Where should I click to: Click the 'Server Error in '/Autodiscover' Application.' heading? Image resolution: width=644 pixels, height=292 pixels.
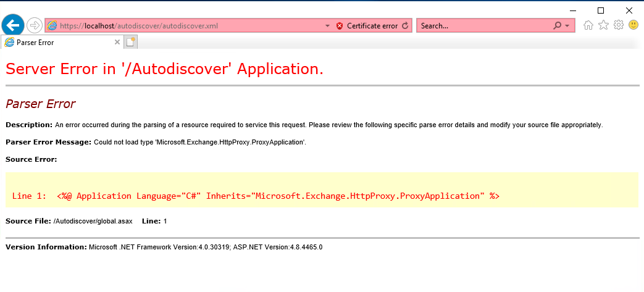165,69
